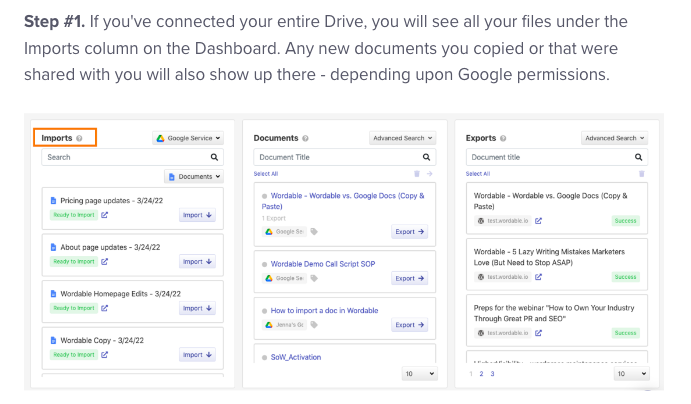Import the About page updates document
This screenshot has width=691, height=404.
click(197, 262)
